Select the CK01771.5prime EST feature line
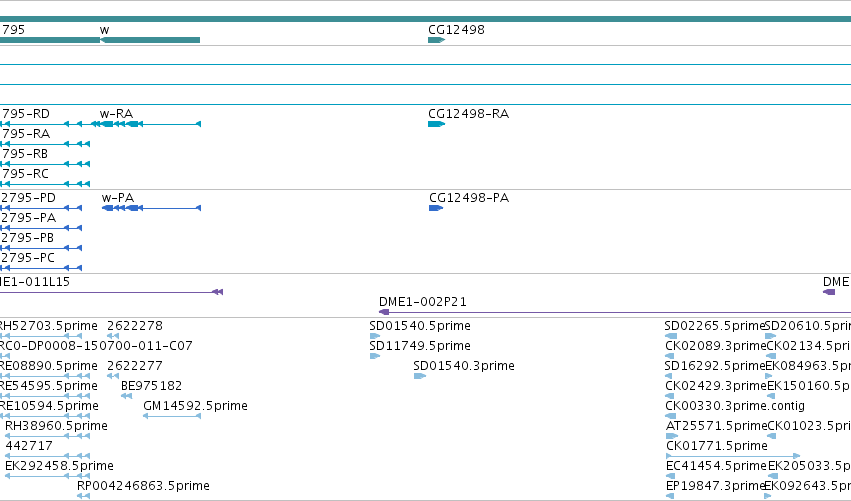 pos(733,456)
